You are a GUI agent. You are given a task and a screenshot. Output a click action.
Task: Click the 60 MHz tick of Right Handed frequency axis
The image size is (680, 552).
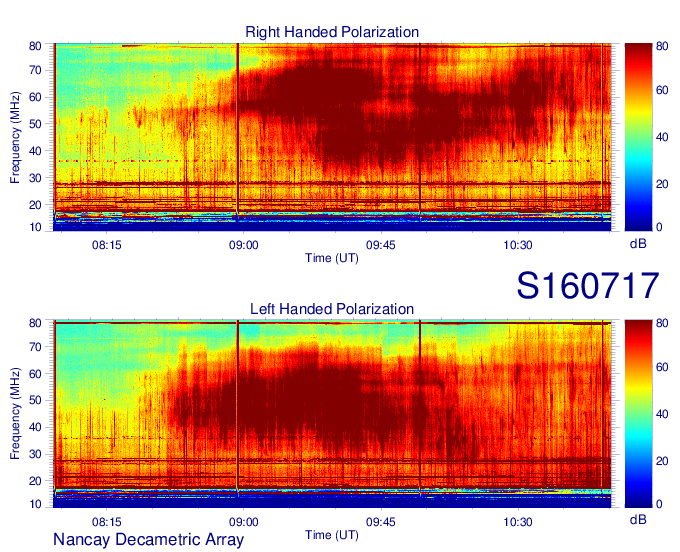click(35, 97)
